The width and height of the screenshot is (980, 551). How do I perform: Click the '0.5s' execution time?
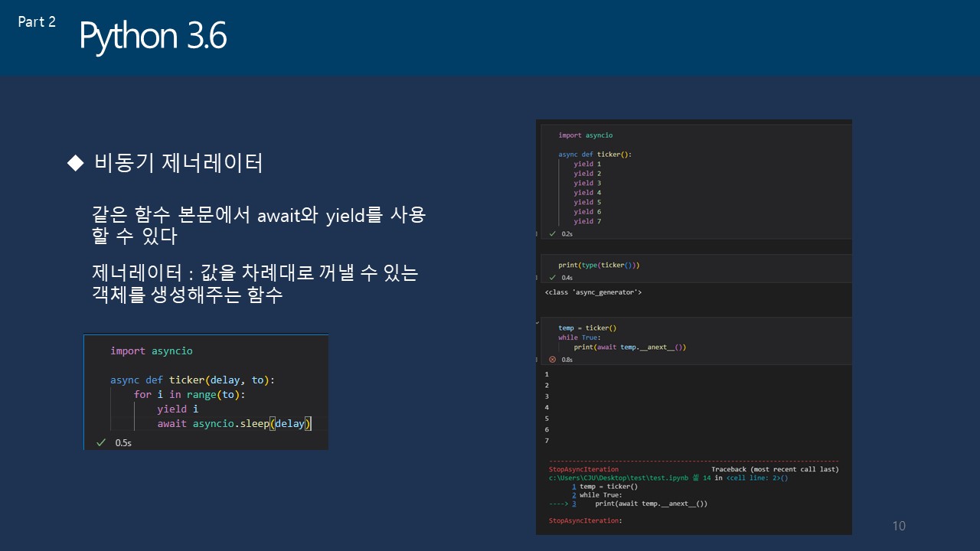click(123, 443)
